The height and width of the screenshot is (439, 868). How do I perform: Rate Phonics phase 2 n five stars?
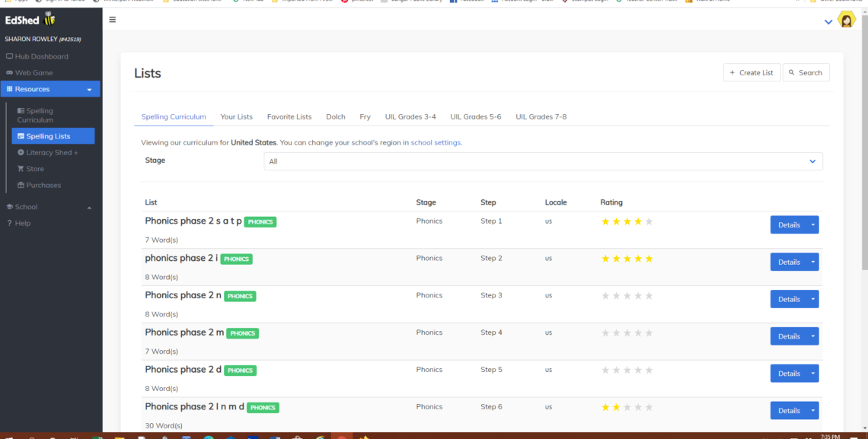649,296
